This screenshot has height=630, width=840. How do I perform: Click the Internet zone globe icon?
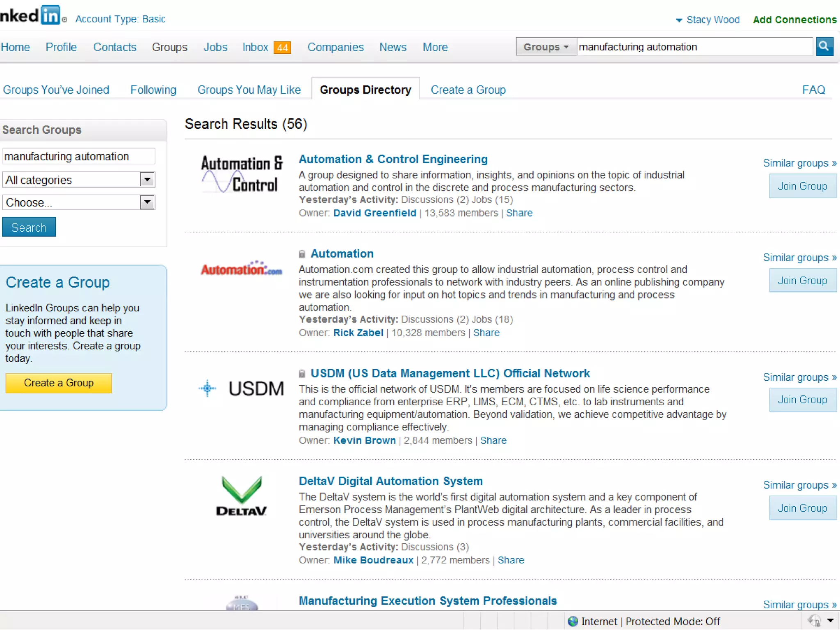click(x=573, y=621)
